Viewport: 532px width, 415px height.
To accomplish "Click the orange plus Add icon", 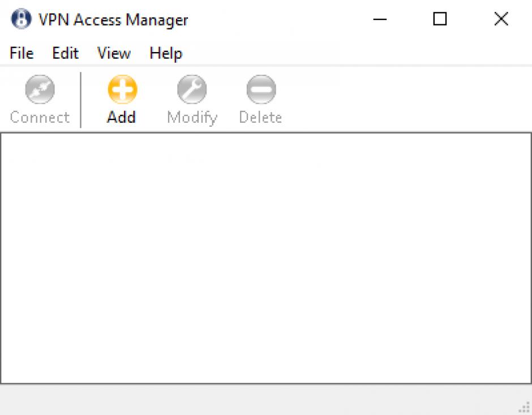I will (122, 90).
